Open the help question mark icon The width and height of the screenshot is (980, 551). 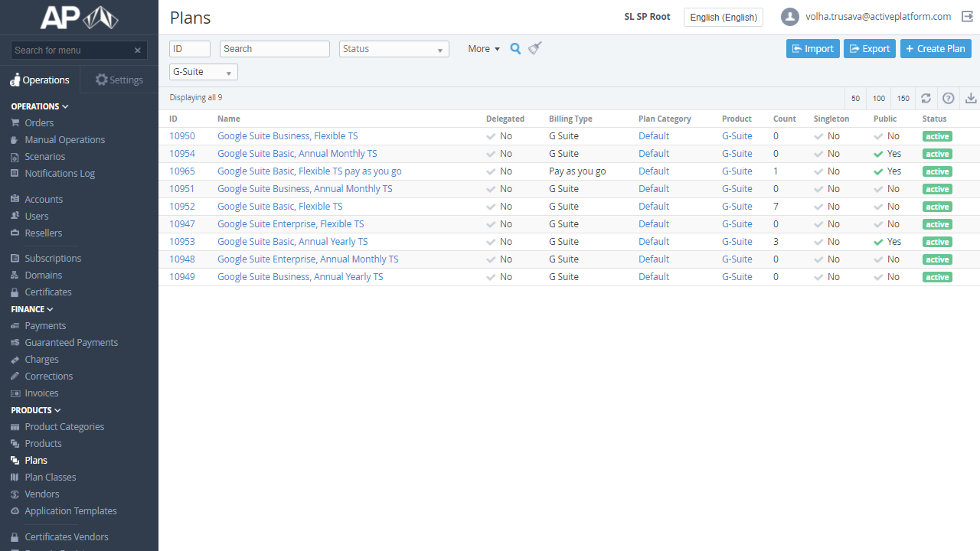tap(948, 98)
